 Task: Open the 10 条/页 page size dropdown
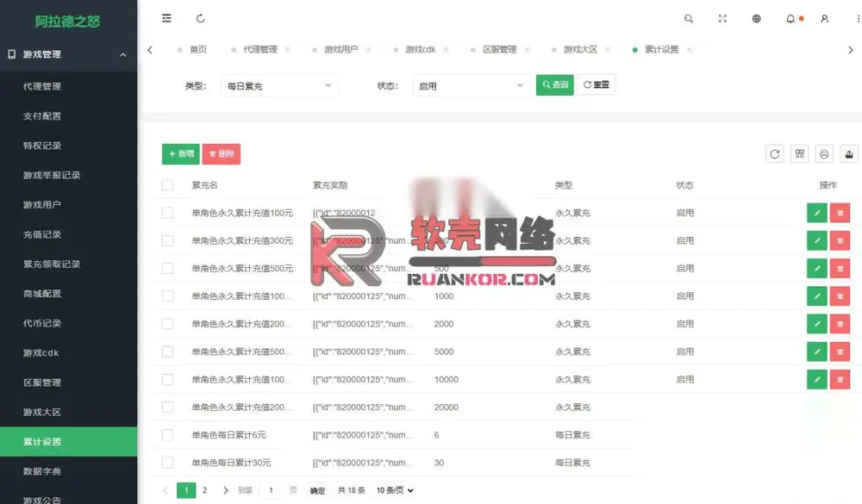[395, 490]
